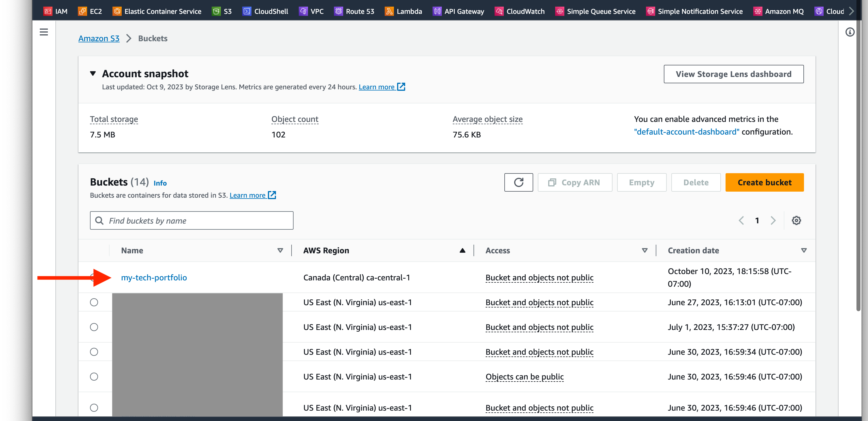This screenshot has height=421, width=868.
Task: Open the Route 53 shortcut icon
Action: point(338,11)
